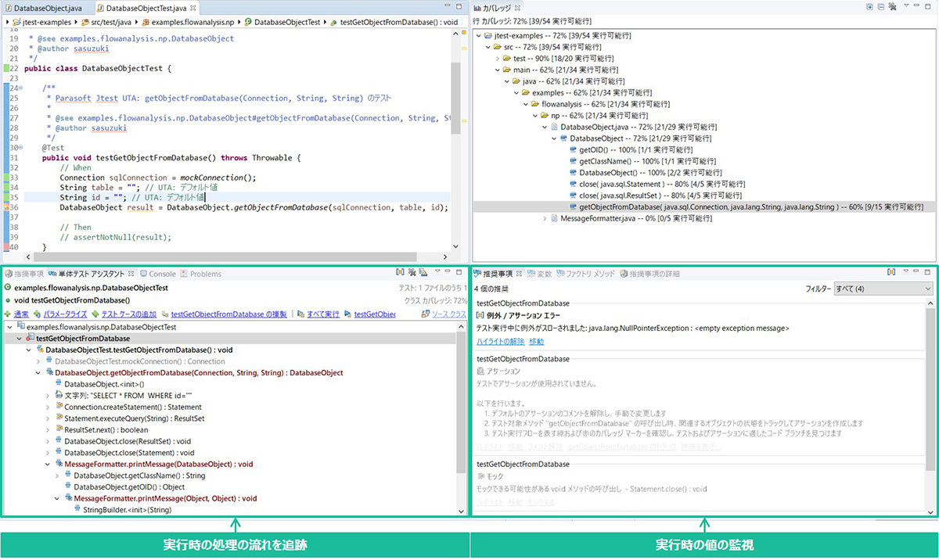This screenshot has height=560, width=939.
Task: Collapse the main folder coverage node
Action: (x=498, y=70)
